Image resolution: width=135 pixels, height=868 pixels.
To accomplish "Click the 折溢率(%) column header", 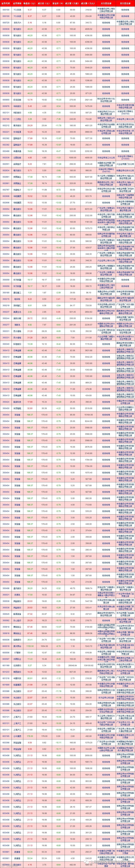I will click(58, 3).
